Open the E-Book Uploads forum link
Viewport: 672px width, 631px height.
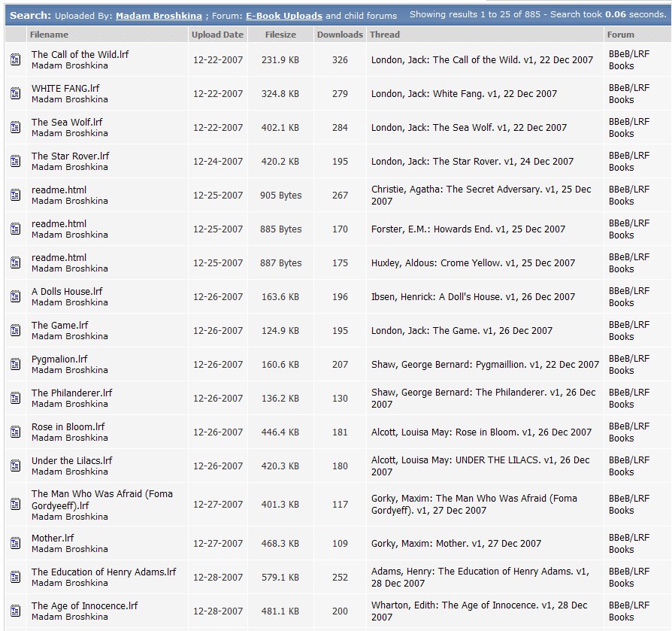tap(283, 16)
